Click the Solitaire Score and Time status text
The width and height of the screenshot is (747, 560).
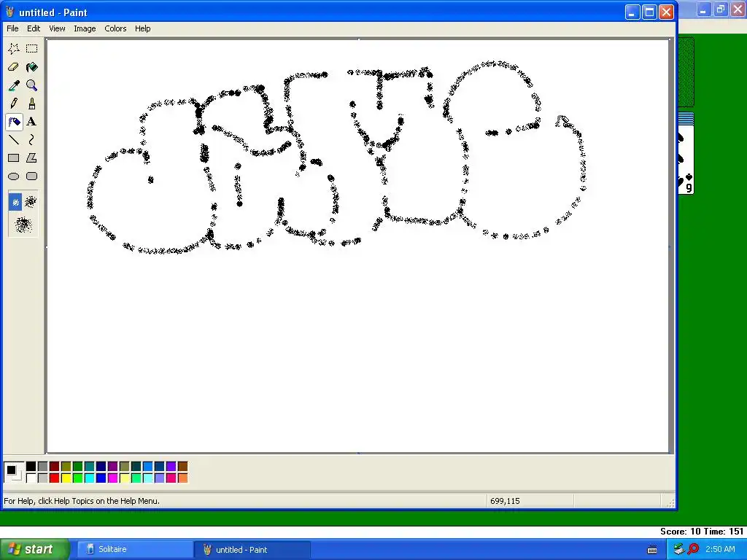tap(702, 532)
